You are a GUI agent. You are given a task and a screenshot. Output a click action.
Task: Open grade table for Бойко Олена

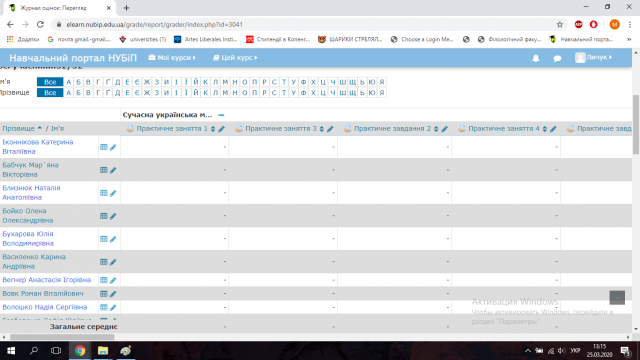pyautogui.click(x=104, y=216)
